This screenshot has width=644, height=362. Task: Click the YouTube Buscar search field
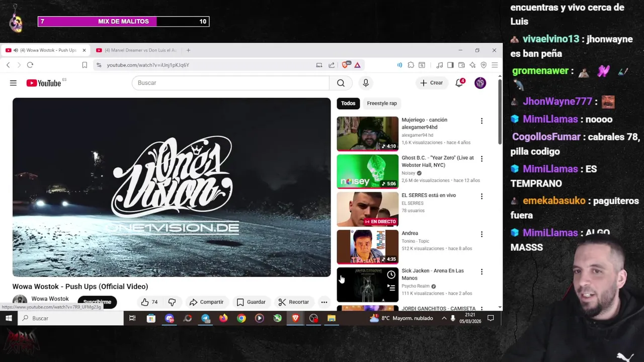coord(230,83)
